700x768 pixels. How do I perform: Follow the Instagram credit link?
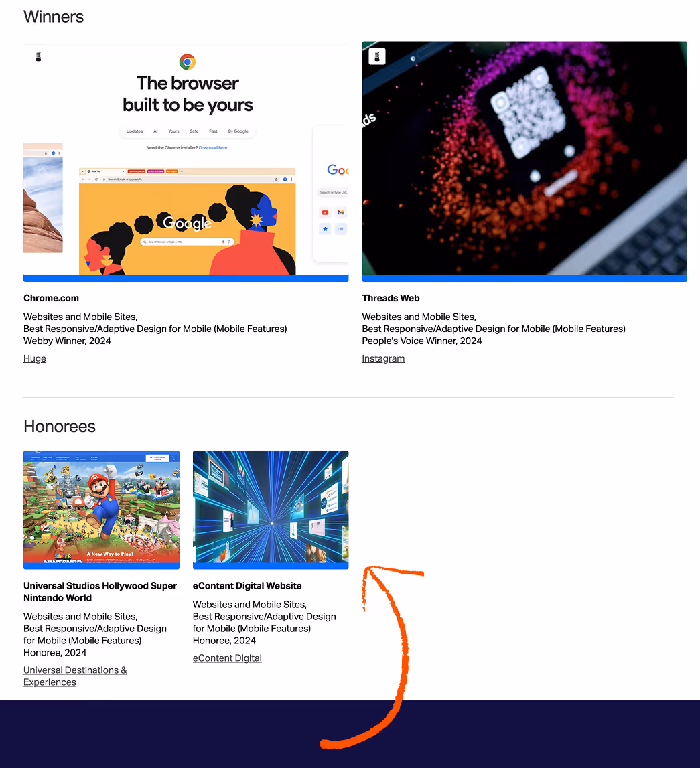pos(383,358)
